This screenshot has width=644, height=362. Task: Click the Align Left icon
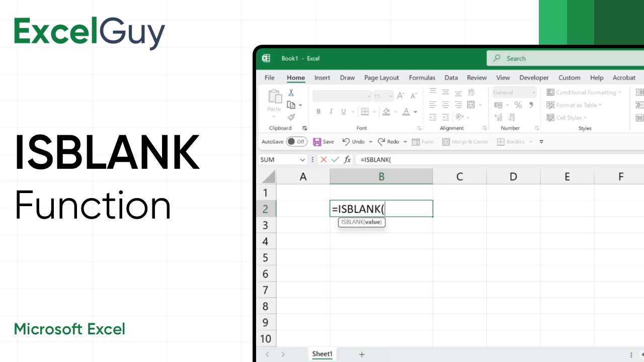[x=433, y=105]
